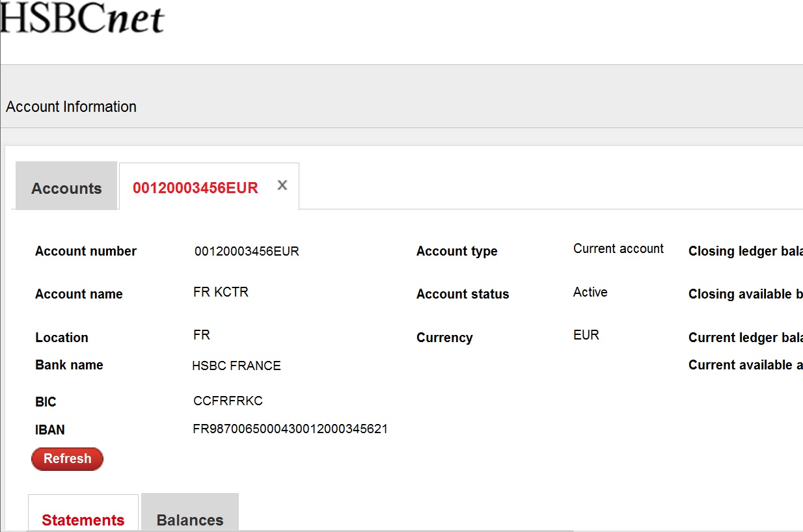Click the Current ledger balance label
803x532 pixels.
pyautogui.click(x=746, y=338)
